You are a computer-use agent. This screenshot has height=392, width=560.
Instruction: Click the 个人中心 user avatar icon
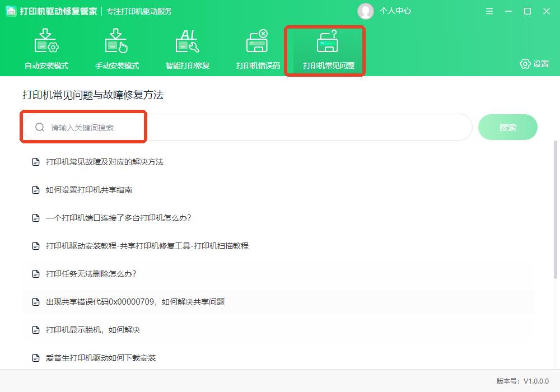(366, 11)
